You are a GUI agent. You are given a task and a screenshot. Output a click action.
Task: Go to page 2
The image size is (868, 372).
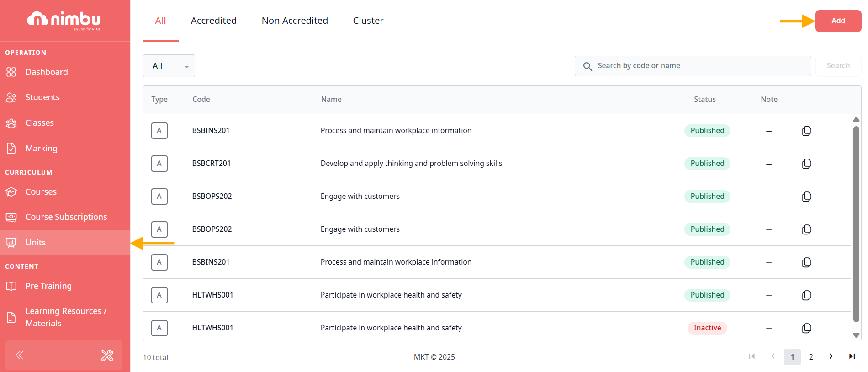point(811,357)
